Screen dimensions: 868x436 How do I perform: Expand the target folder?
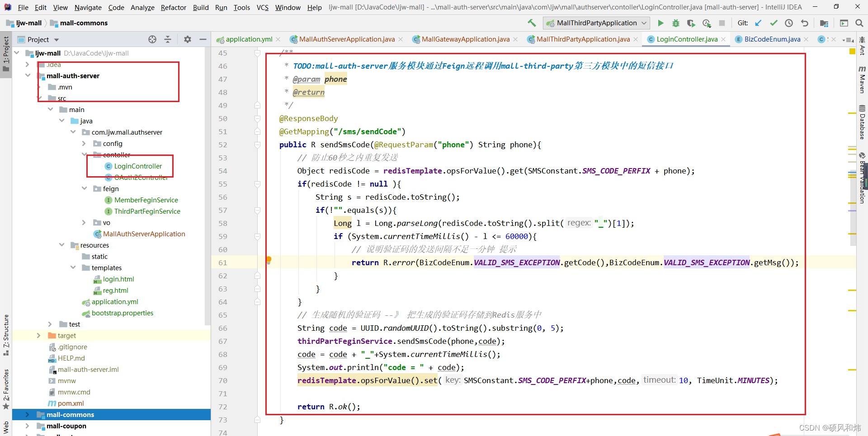tap(38, 335)
